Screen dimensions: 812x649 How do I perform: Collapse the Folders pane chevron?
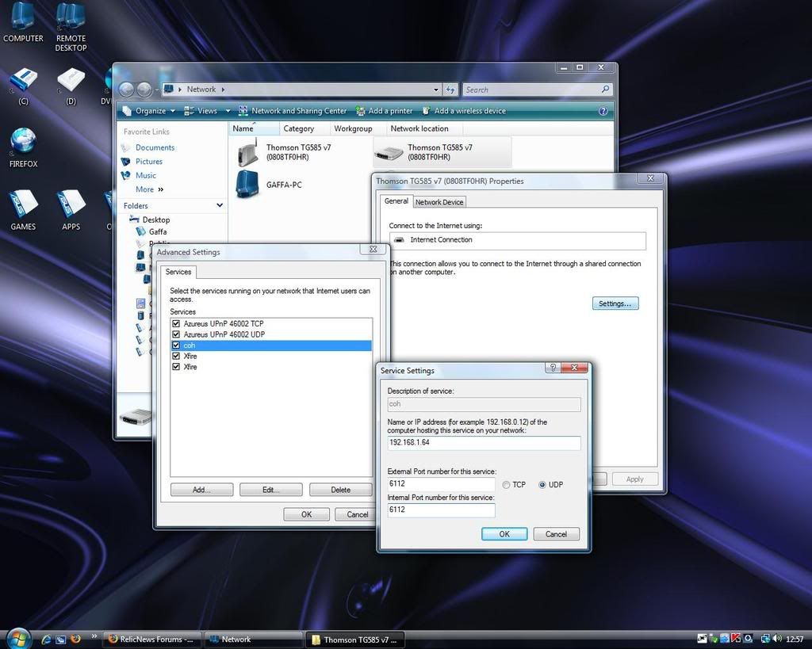pos(220,205)
